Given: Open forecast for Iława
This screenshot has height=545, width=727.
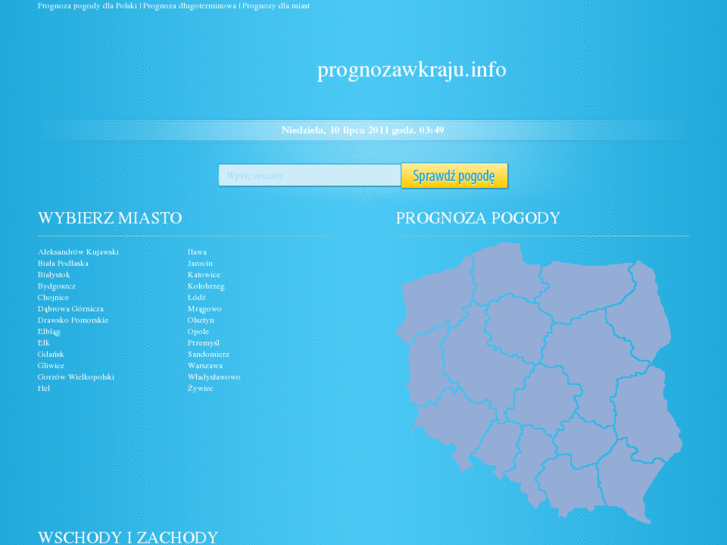Looking at the screenshot, I should (197, 252).
